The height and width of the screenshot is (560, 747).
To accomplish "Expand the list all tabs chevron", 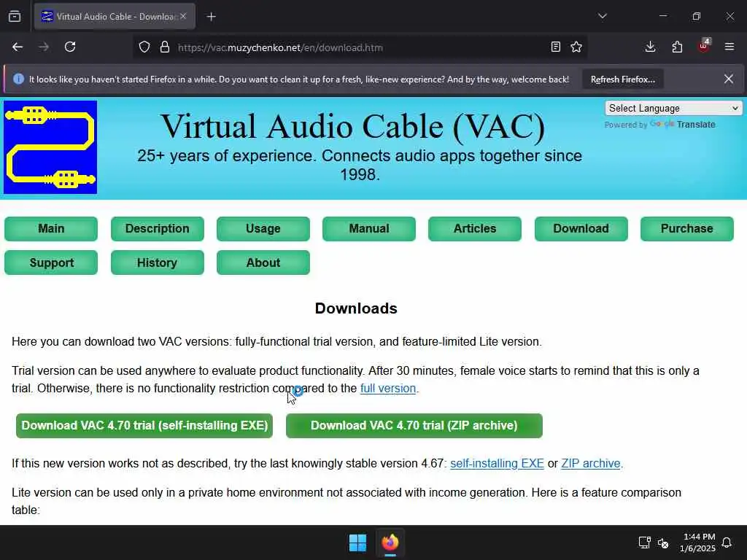I will tap(602, 16).
